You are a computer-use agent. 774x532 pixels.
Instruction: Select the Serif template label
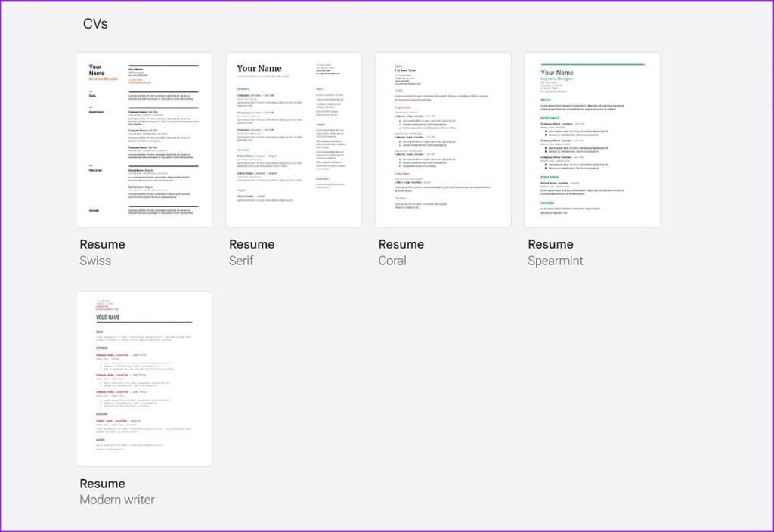242,261
